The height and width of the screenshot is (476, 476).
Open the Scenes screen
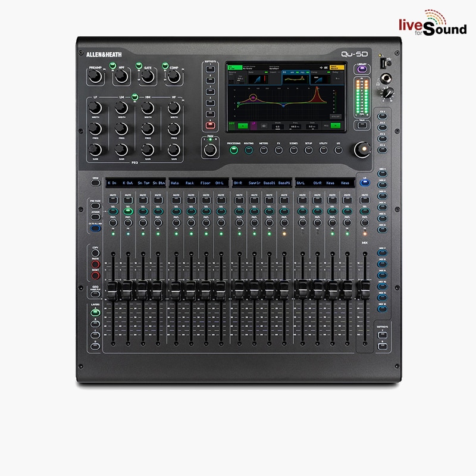pyautogui.click(x=293, y=150)
